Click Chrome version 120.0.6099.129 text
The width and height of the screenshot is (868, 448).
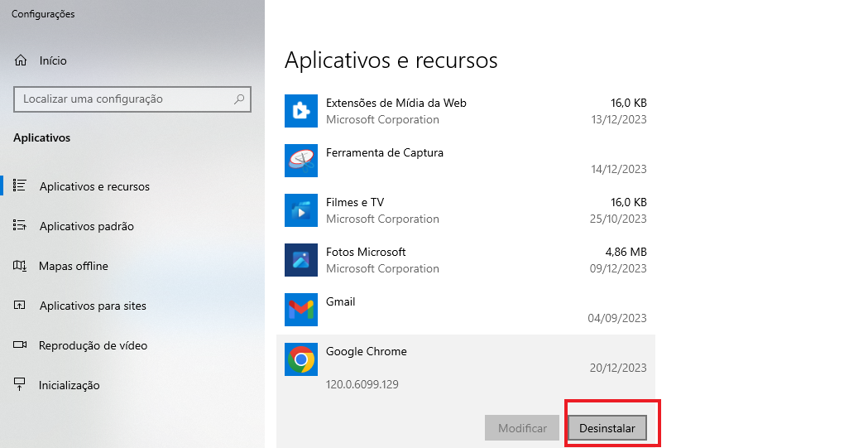point(362,384)
